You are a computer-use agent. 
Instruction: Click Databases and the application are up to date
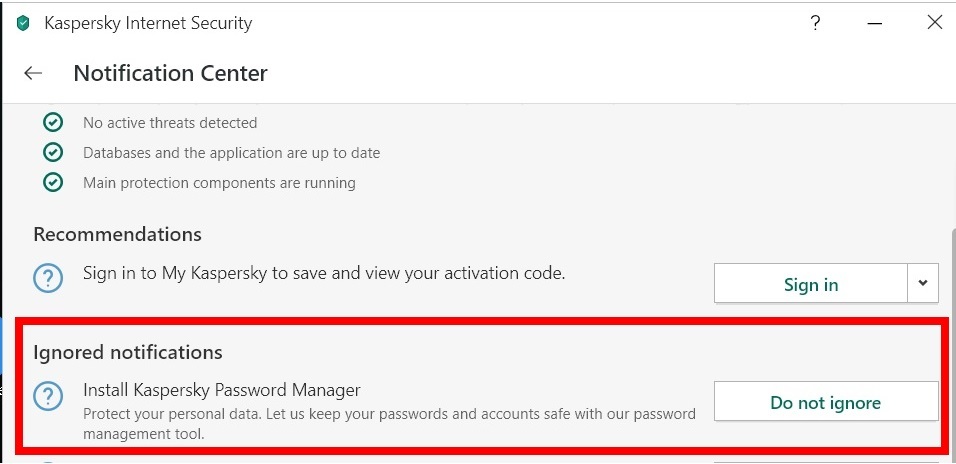pos(232,153)
